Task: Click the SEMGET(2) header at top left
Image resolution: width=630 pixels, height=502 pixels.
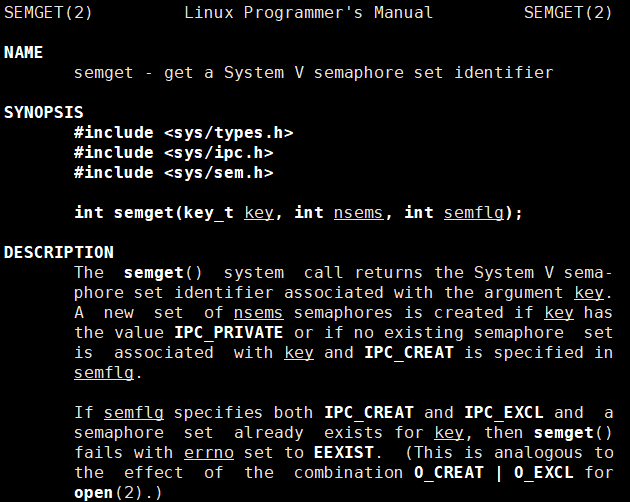Action: (48, 13)
